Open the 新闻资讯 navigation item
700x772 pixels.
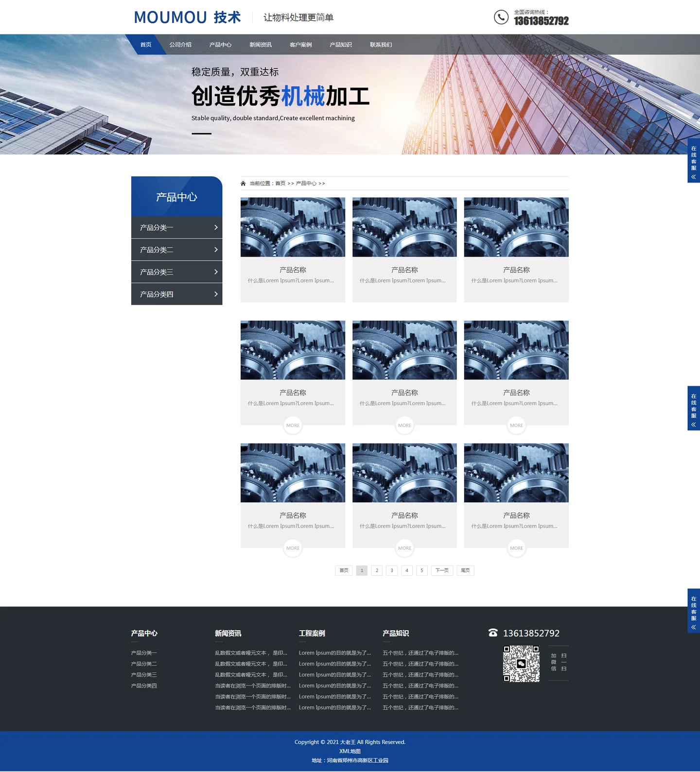[261, 45]
